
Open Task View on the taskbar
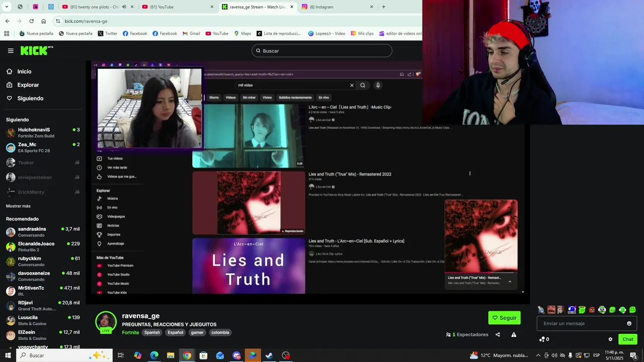click(x=121, y=355)
